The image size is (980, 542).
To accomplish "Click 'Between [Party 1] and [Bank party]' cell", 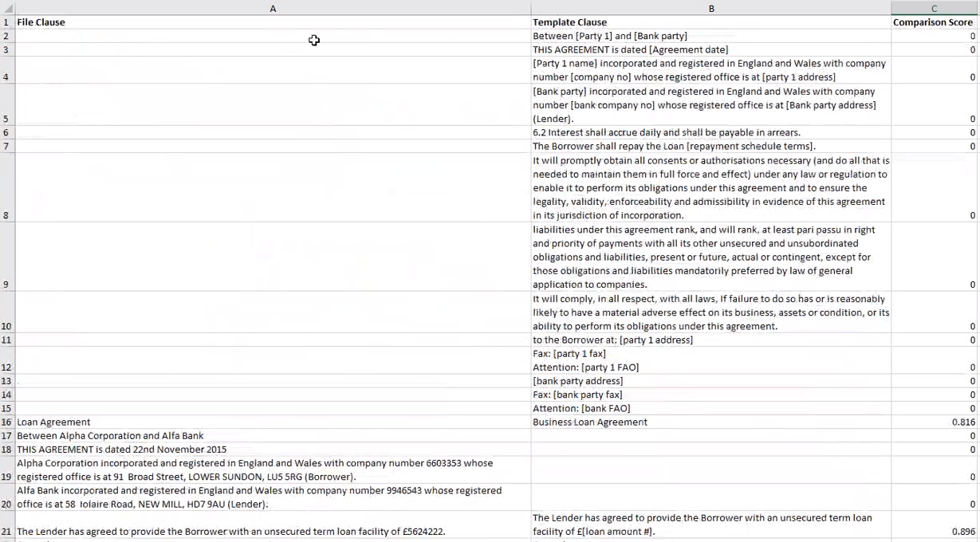I will click(x=610, y=36).
